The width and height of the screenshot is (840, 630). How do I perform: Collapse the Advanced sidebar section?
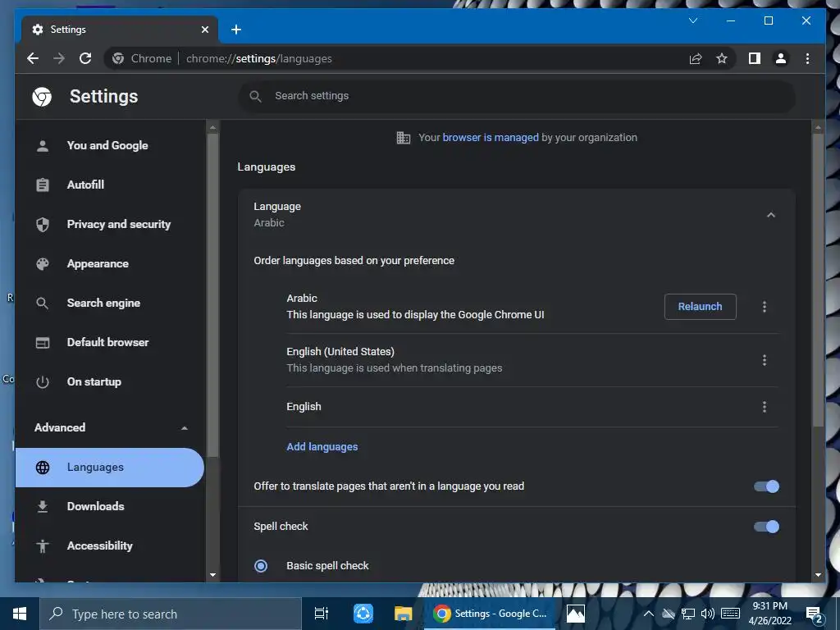pos(185,428)
